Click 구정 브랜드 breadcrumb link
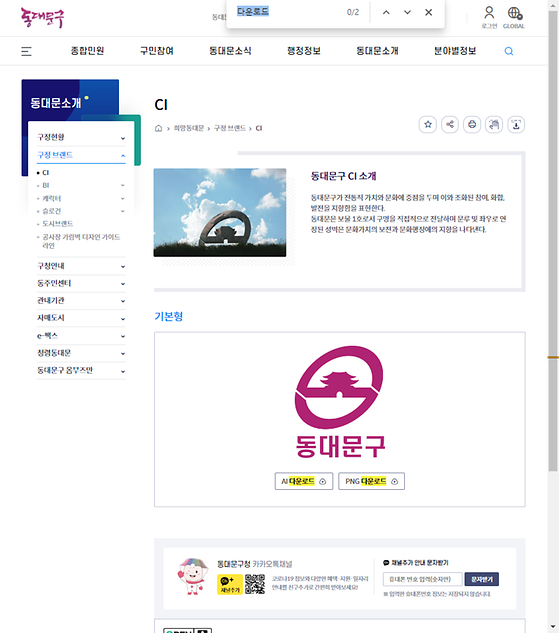The height and width of the screenshot is (633, 559). 230,128
